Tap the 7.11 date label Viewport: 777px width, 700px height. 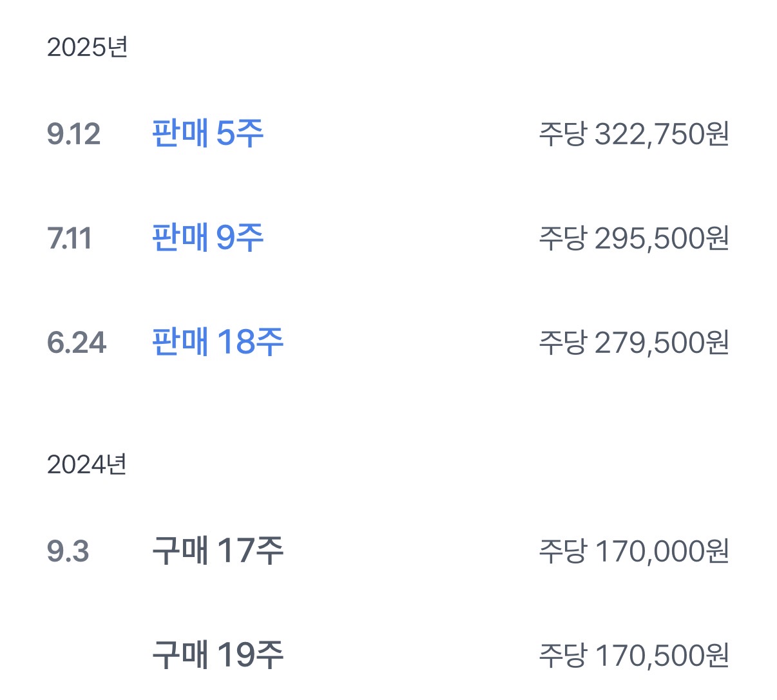[69, 238]
